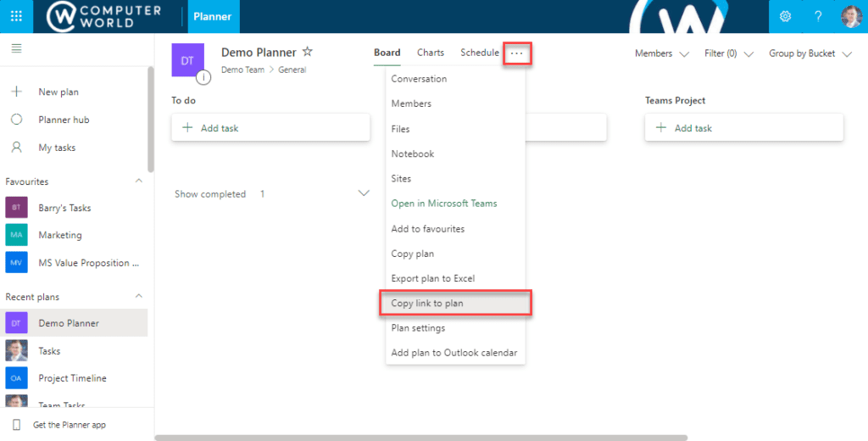
Task: Open the settings gear icon
Action: pos(785,16)
